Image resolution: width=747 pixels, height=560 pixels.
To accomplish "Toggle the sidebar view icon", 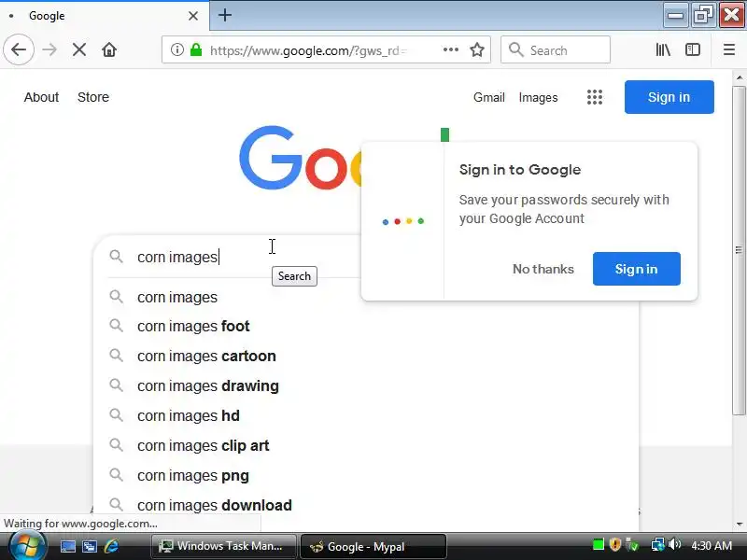I will point(693,49).
